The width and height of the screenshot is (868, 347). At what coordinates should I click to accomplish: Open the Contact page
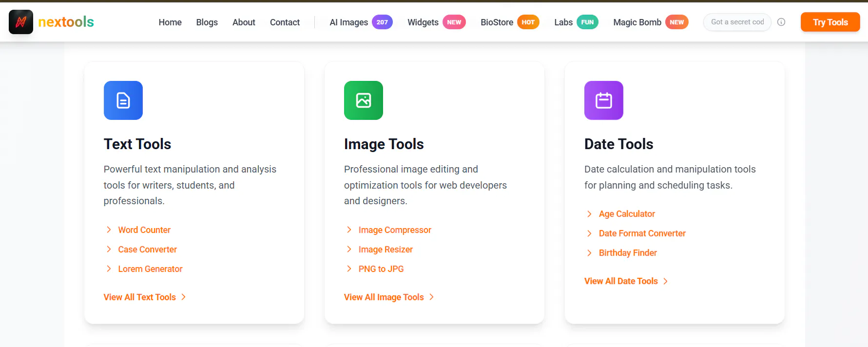(285, 22)
